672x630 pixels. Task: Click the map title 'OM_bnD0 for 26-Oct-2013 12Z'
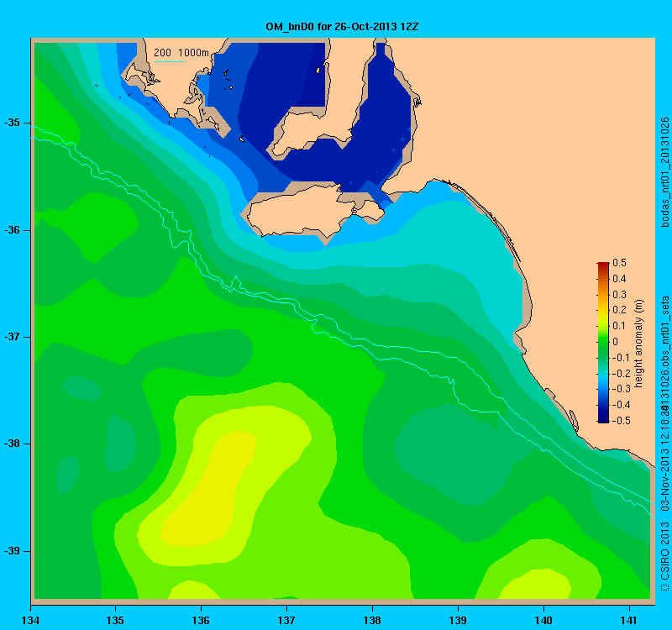pos(342,27)
